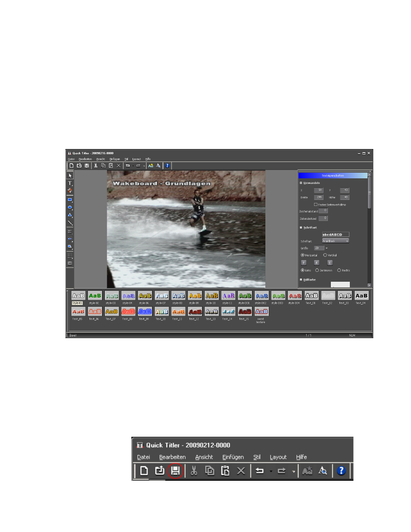The image size is (411, 532).
Task: Select the Vertikal text direction radio button
Action: (325, 255)
